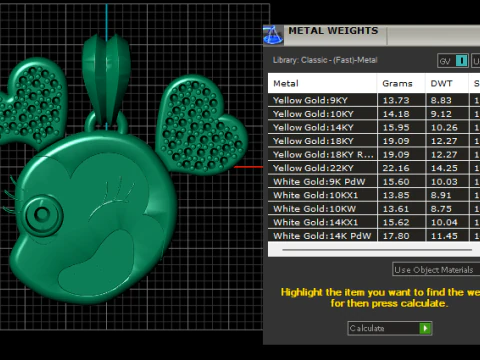Viewport: 480px width, 360px height.
Task: Select the White Gold:10KX1 row
Action: pos(374,195)
